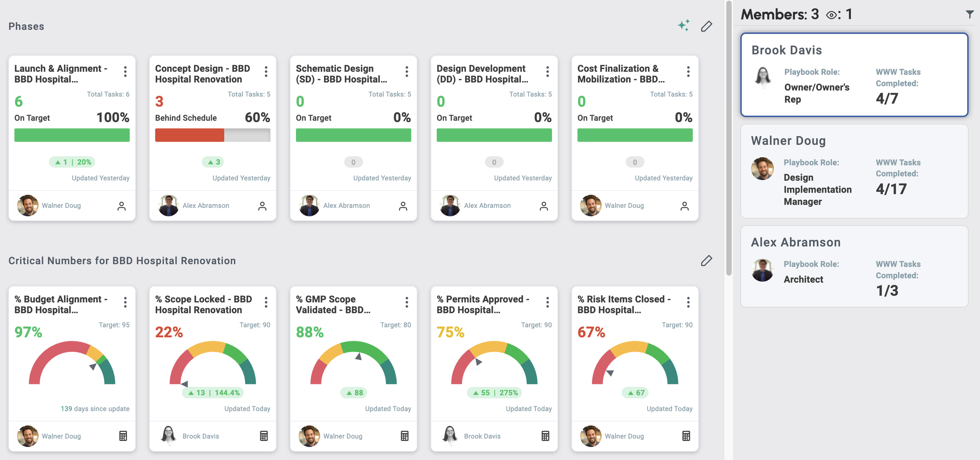The image size is (980, 460).
Task: Open options menu on % Permits Approved card
Action: pyautogui.click(x=548, y=302)
